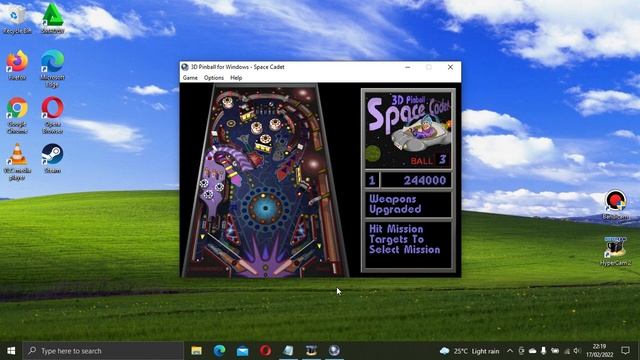Viewport: 640px width, 360px height.
Task: Select the Recycle Bin desktop icon
Action: 17,19
